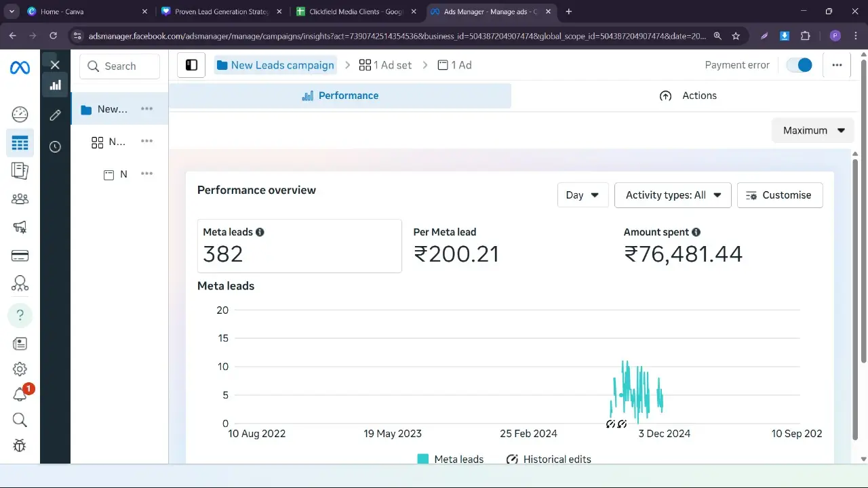Open the Campaigns table icon in sidebar

tap(20, 143)
